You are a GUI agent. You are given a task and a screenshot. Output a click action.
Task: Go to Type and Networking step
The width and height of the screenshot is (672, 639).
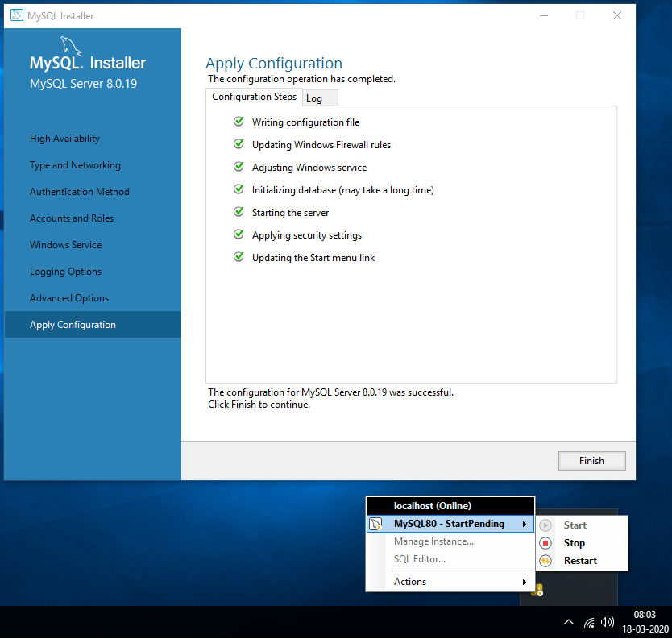coord(75,165)
